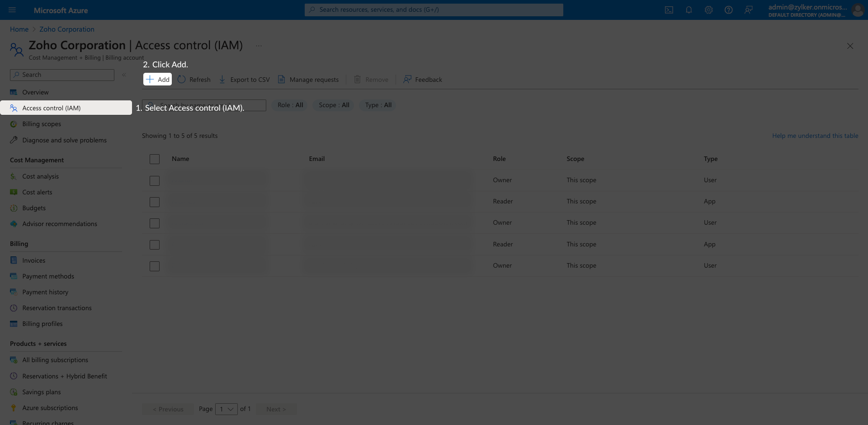The height and width of the screenshot is (425, 868).
Task: Go to the Previous page
Action: coord(168,409)
